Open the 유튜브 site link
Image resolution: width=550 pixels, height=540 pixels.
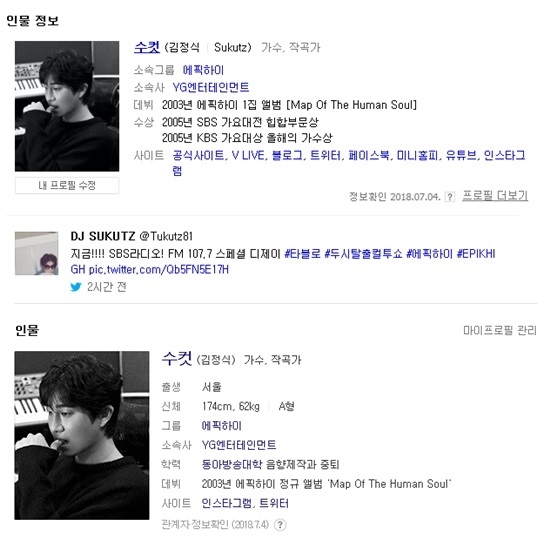tap(461, 155)
